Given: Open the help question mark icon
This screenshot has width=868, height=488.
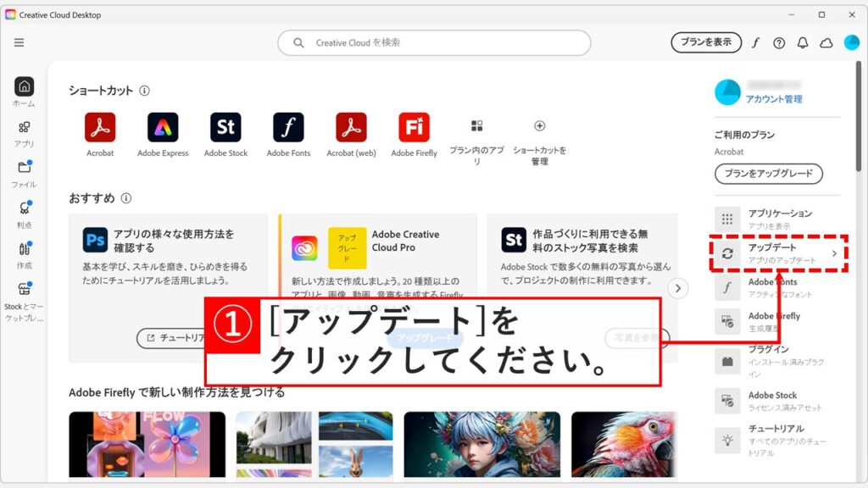Looking at the screenshot, I should pyautogui.click(x=779, y=42).
